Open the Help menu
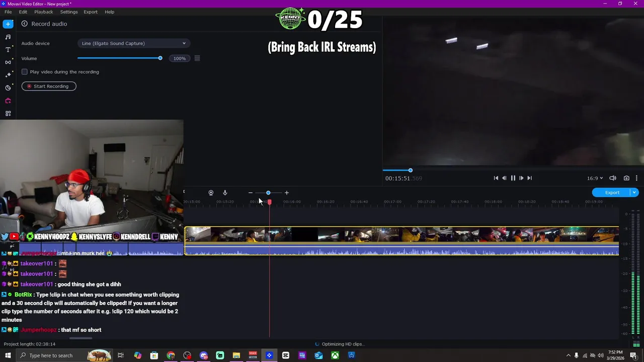 [x=110, y=12]
